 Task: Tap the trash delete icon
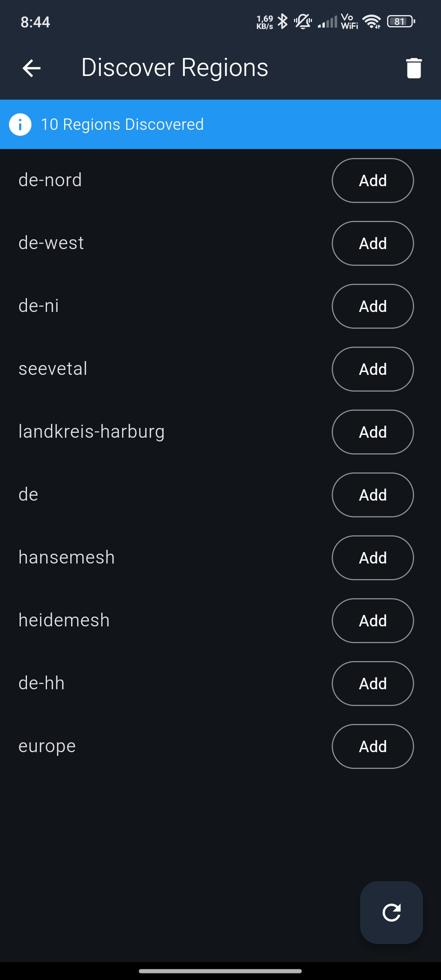(x=414, y=68)
